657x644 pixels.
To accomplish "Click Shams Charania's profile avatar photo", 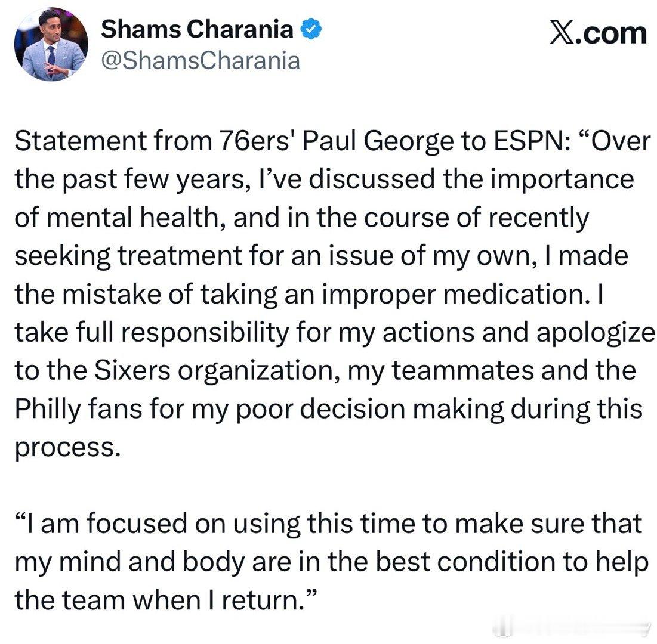I will click(51, 45).
